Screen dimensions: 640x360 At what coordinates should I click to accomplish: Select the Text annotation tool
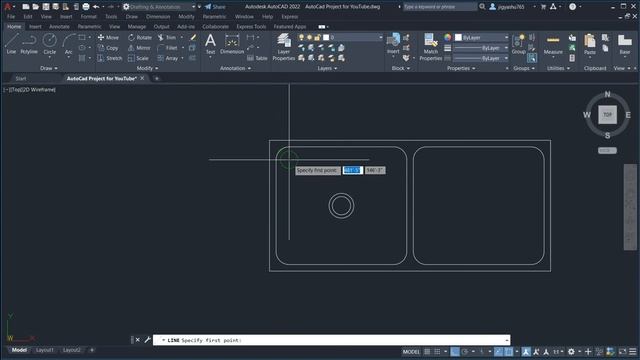(x=210, y=44)
